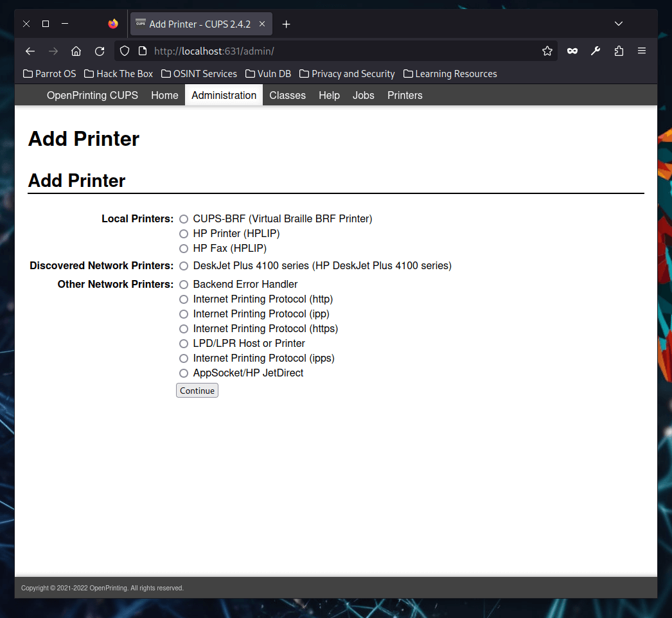
Task: Click the tracking protection shield icon
Action: 125,51
